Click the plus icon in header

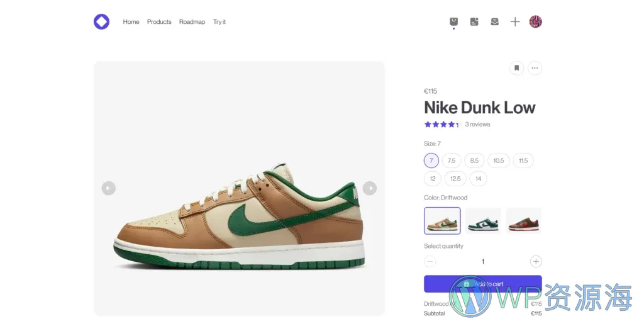tap(515, 22)
